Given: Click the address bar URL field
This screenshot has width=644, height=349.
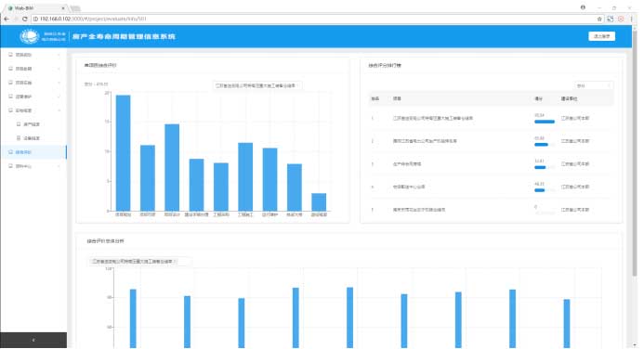Looking at the screenshot, I should [x=312, y=19].
